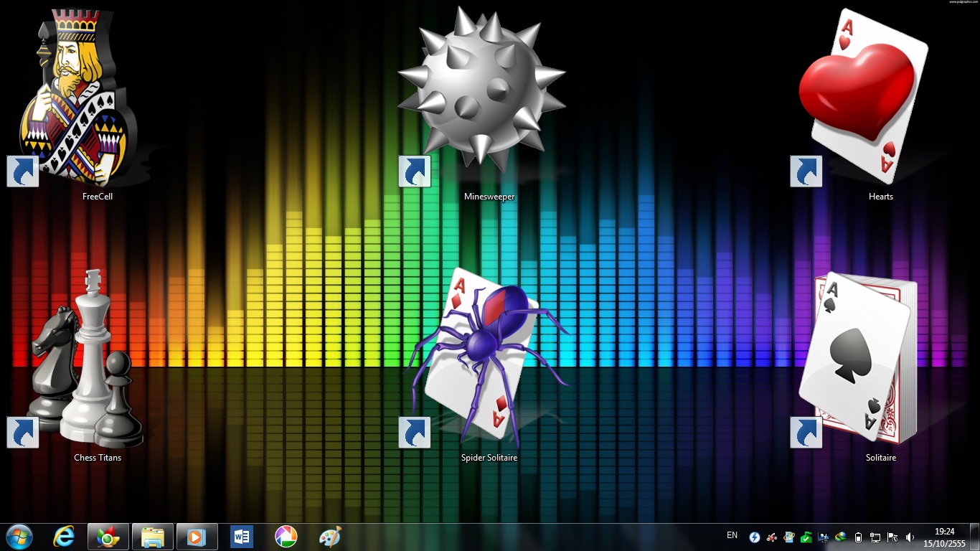
Task: Click the blue lightning bolt tray icon
Action: (755, 537)
